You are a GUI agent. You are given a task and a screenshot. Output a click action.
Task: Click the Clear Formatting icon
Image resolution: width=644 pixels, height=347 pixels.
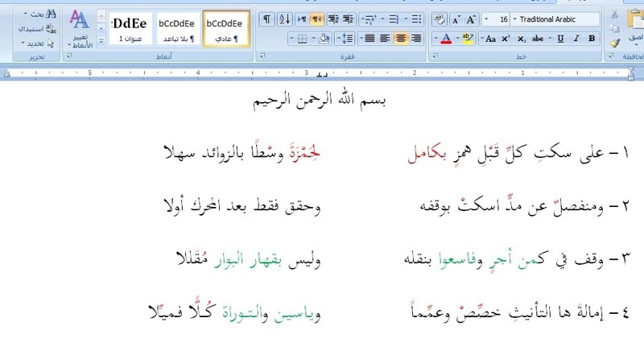439,19
